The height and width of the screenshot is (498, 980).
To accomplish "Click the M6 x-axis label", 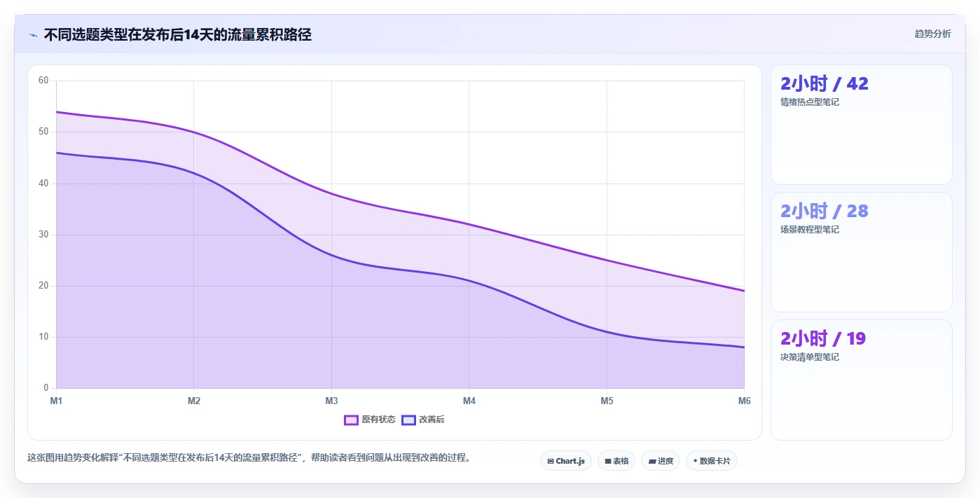I will 744,401.
